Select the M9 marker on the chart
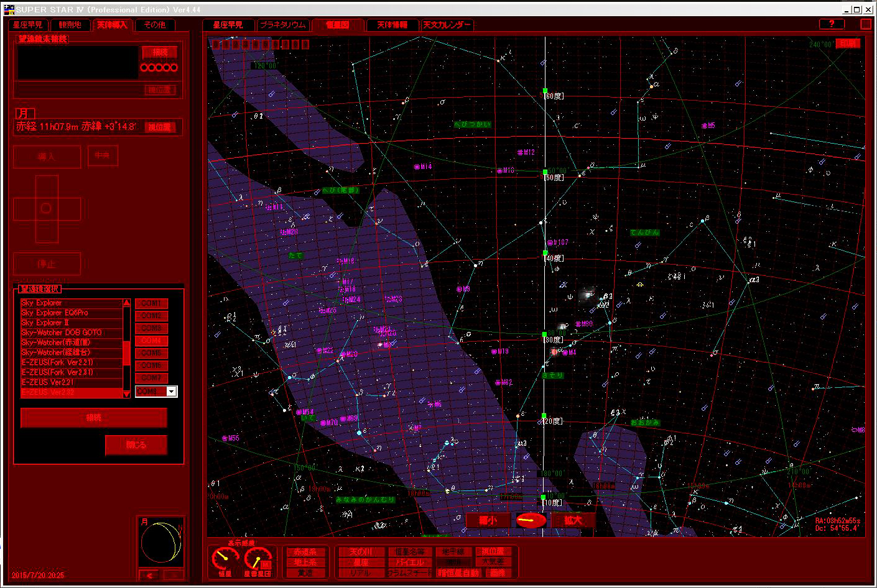877x588 pixels. [x=463, y=289]
